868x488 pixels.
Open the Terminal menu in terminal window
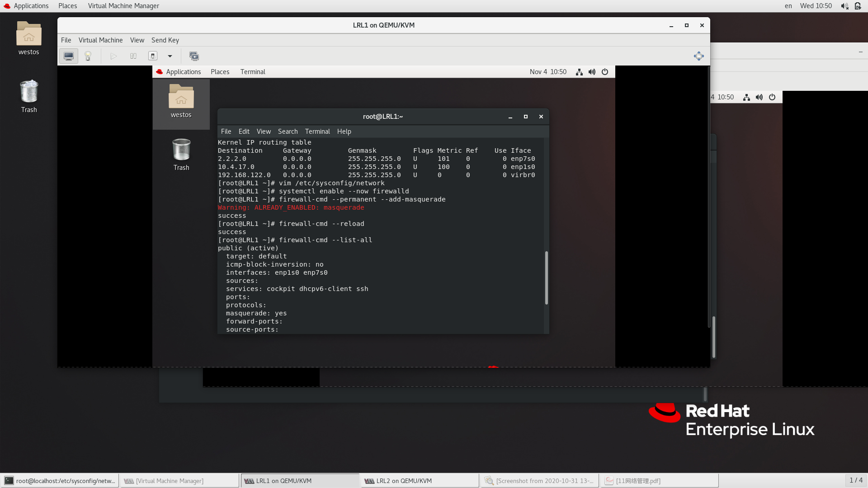pyautogui.click(x=317, y=131)
